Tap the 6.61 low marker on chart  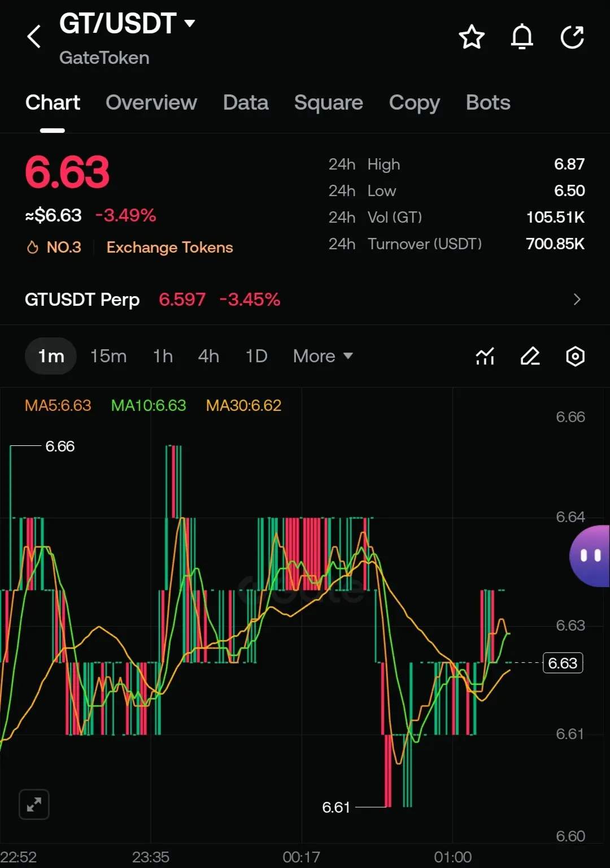tap(336, 808)
